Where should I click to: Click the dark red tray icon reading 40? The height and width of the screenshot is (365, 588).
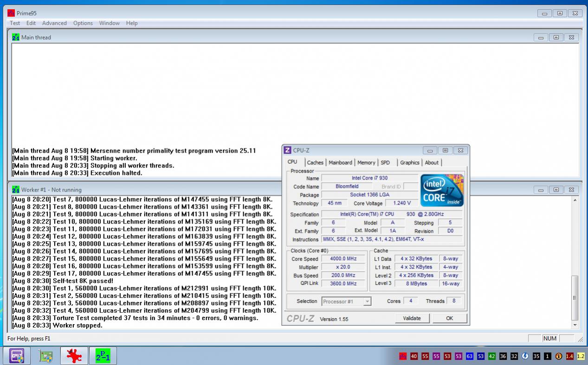coord(414,356)
